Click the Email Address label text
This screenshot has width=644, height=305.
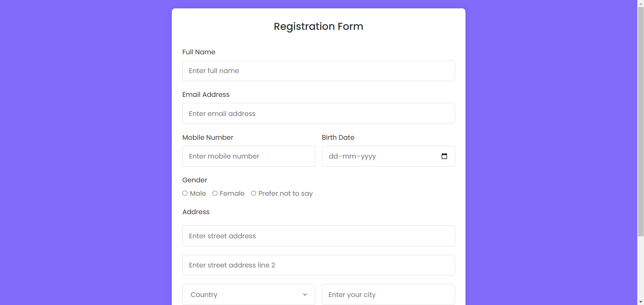click(x=206, y=95)
